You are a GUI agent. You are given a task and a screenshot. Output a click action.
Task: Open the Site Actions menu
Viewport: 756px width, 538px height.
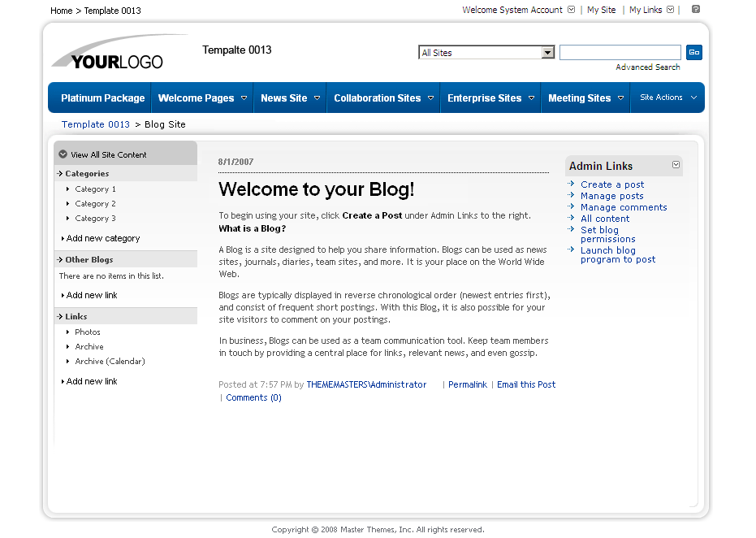point(667,98)
